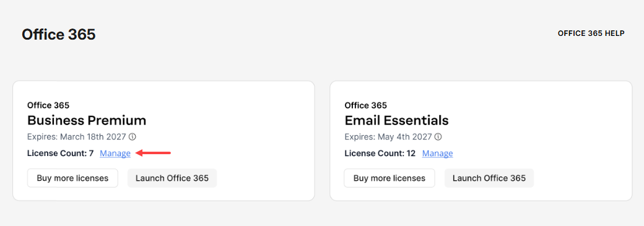The height and width of the screenshot is (226, 644).
Task: Open the OFFICE 365 HELP link
Action: pyautogui.click(x=591, y=33)
